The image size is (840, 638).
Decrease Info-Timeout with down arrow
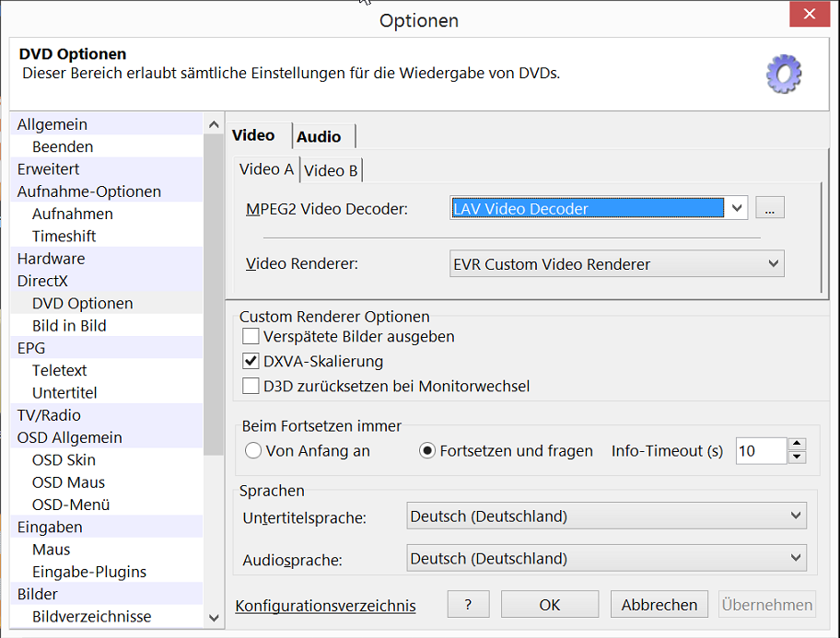coord(797,458)
